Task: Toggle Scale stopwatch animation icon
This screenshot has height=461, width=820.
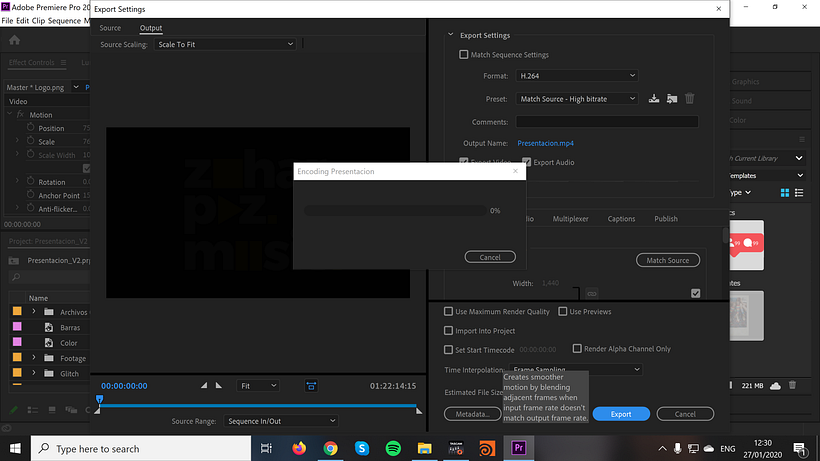Action: pyautogui.click(x=30, y=141)
